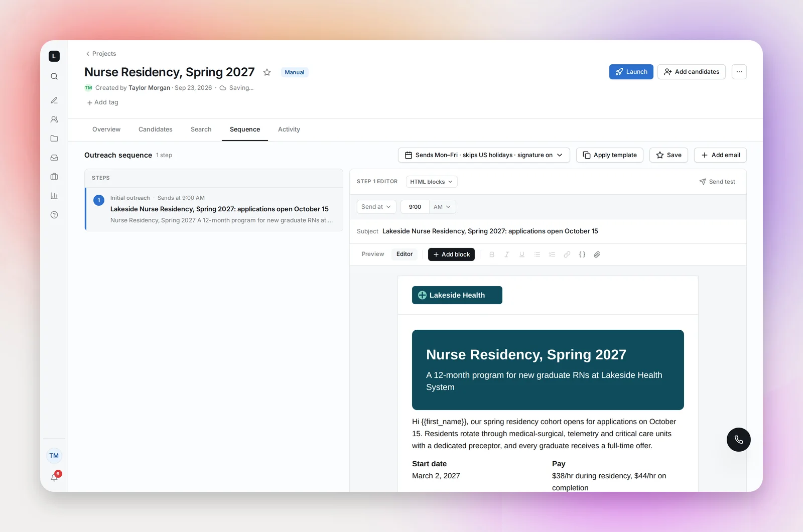Click Add email button
The image size is (803, 532).
coord(721,155)
